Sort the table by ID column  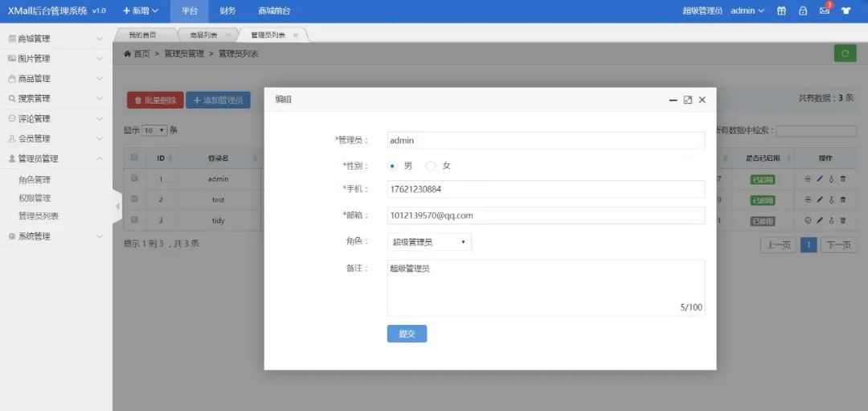click(x=161, y=158)
